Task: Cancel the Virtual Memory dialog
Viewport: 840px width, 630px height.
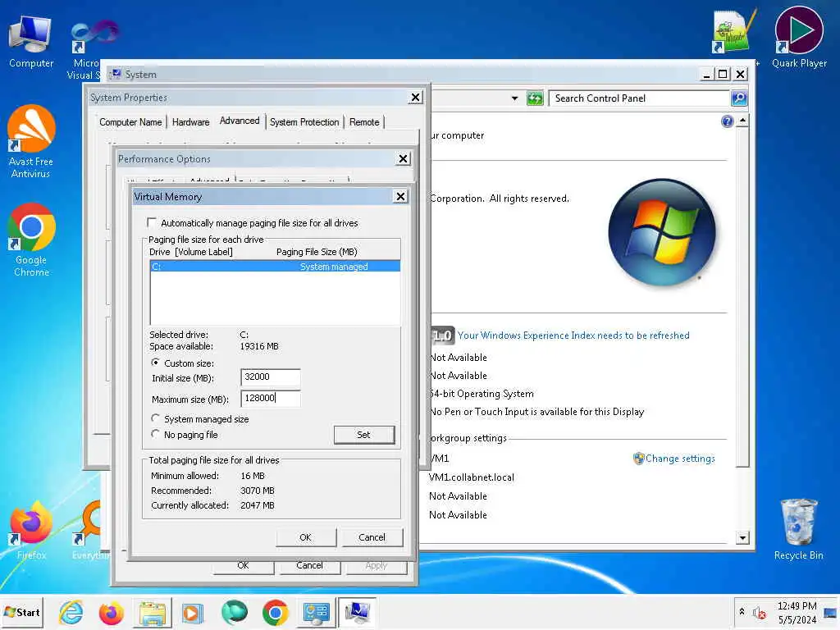Action: point(372,537)
